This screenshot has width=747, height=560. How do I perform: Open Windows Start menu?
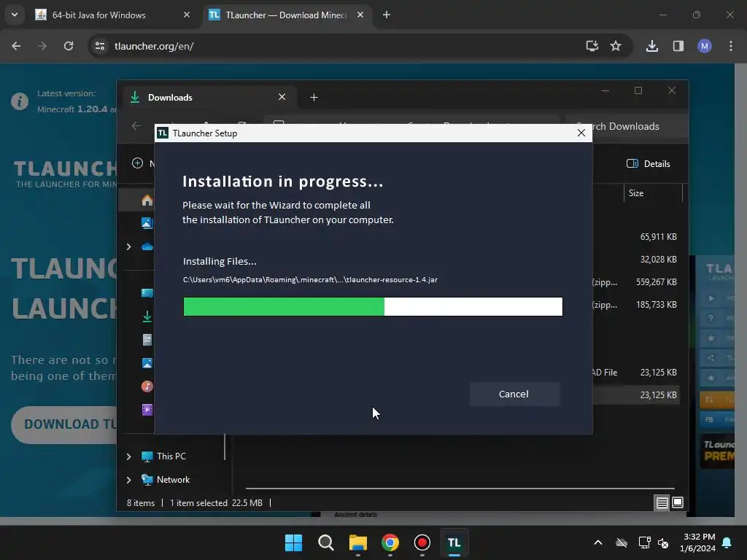(293, 542)
